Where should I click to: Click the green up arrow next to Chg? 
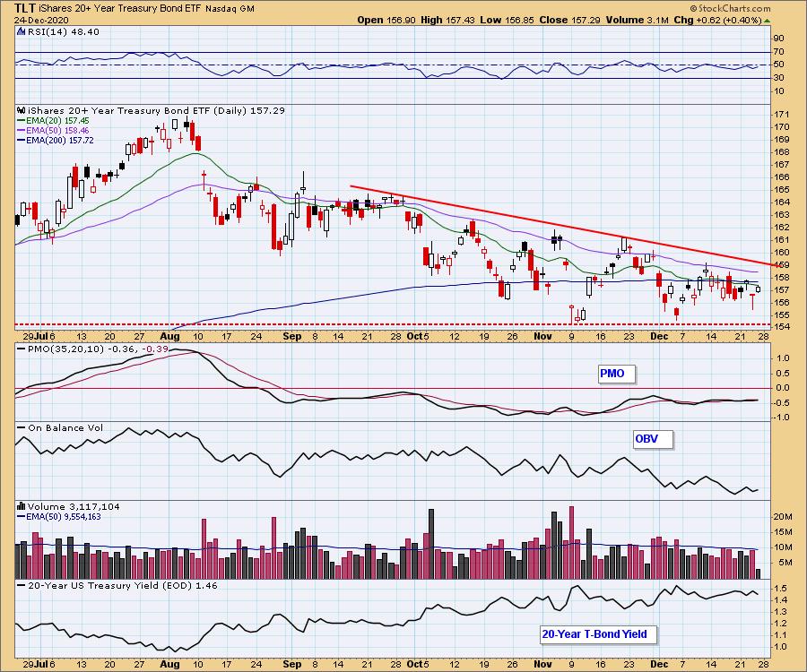[x=767, y=21]
